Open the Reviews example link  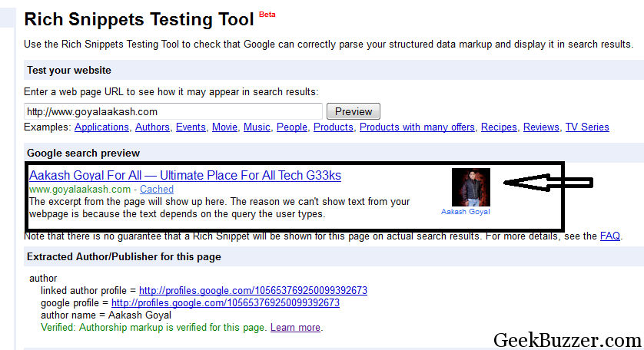[541, 127]
